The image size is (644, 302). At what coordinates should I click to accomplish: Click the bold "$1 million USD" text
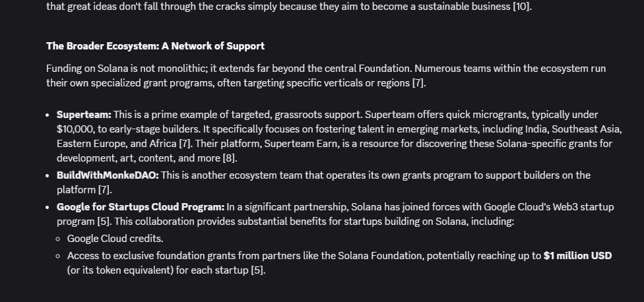[577, 256]
